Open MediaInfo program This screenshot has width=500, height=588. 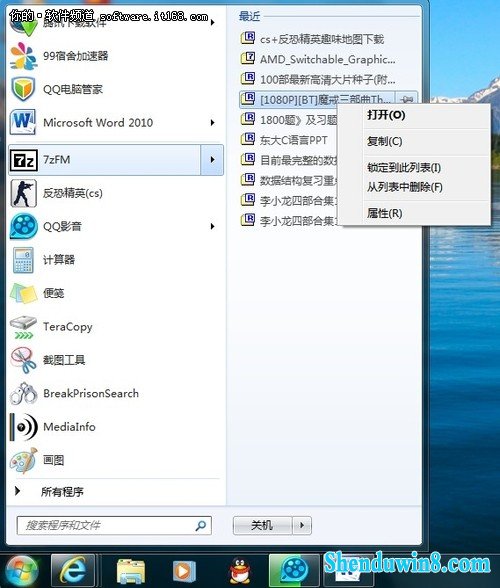pyautogui.click(x=116, y=427)
